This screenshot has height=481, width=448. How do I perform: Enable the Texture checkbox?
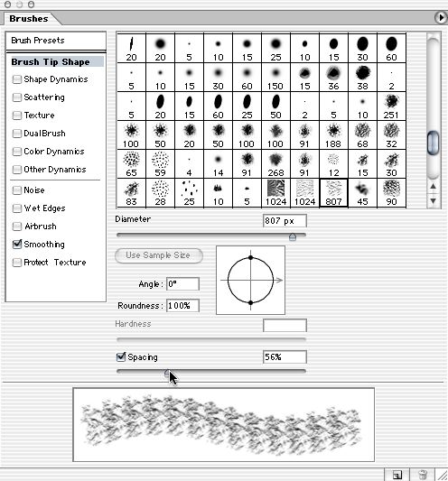[16, 116]
